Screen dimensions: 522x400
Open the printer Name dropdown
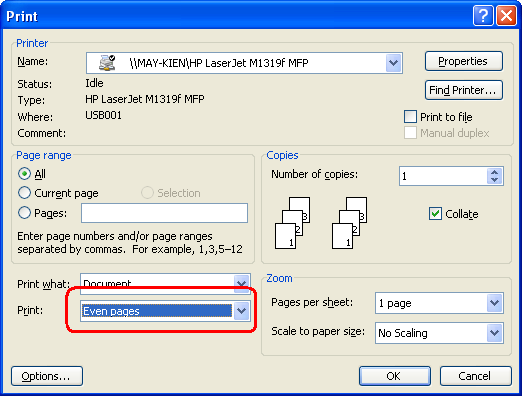(393, 63)
